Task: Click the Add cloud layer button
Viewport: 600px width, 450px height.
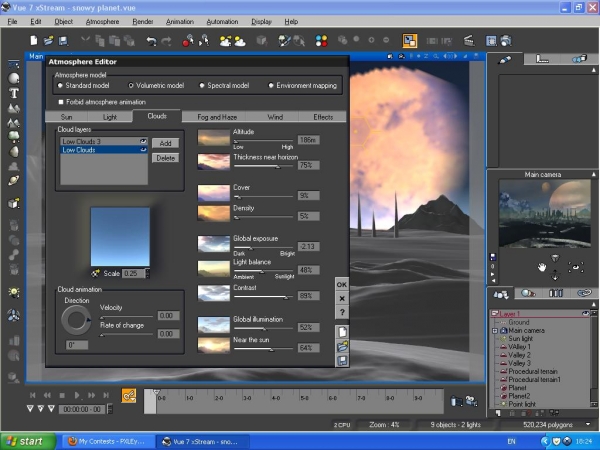Action: click(165, 143)
